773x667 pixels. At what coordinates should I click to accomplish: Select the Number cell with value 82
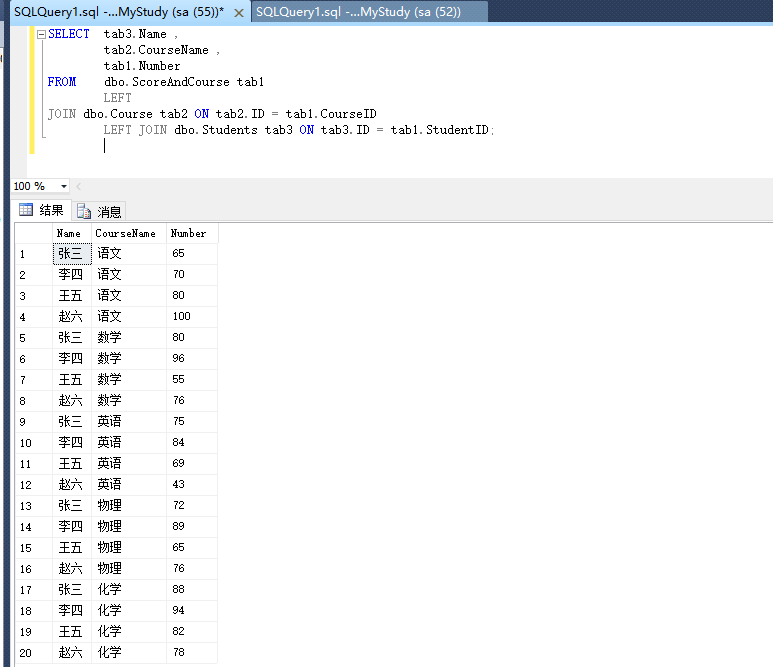pyautogui.click(x=192, y=632)
